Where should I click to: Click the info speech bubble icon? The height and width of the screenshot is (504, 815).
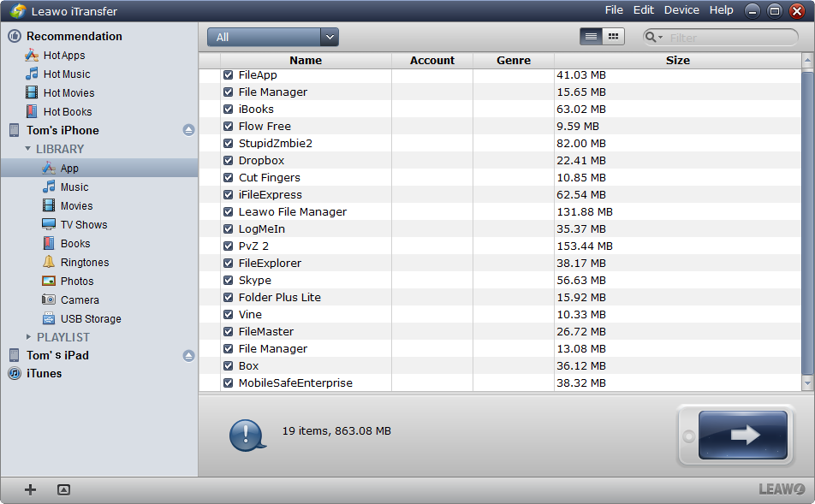tap(247, 435)
